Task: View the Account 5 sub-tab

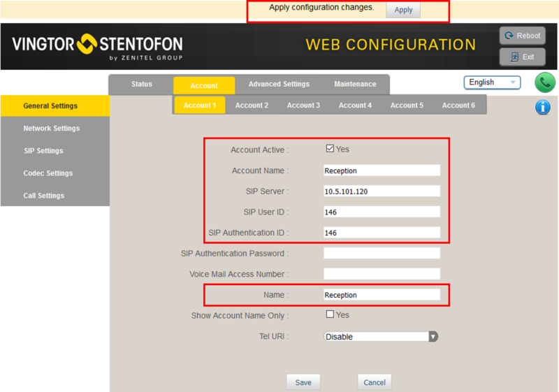Action: point(407,105)
